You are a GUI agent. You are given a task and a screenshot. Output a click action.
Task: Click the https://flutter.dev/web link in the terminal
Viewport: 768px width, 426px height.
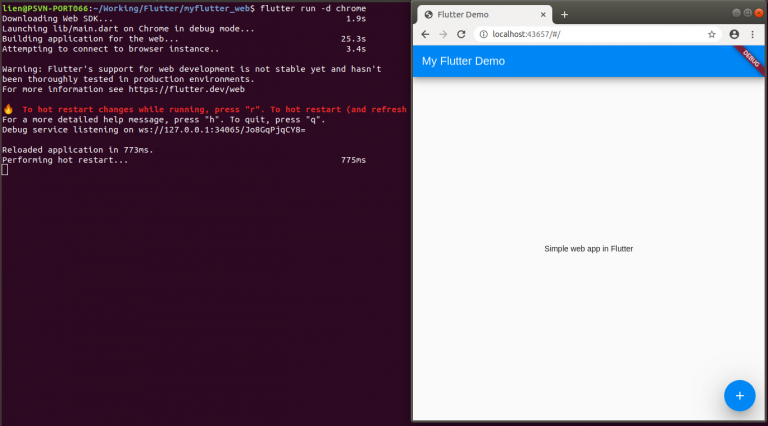tap(187, 89)
